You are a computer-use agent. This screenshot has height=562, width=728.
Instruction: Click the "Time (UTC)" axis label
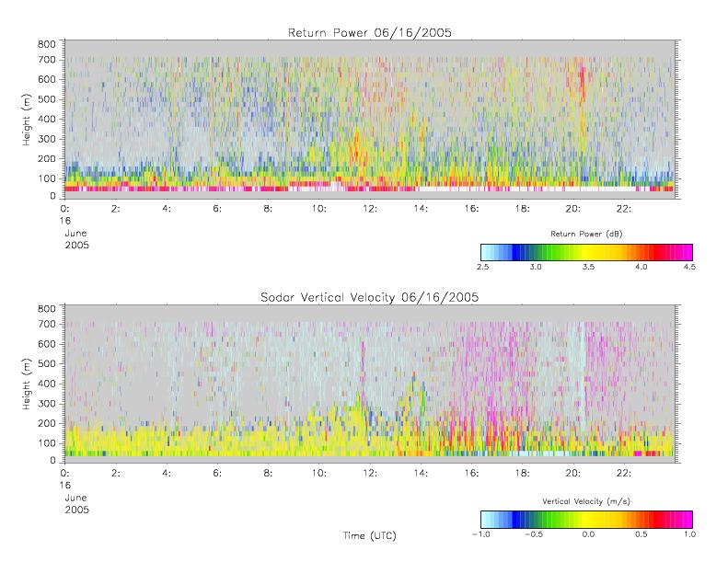[370, 535]
